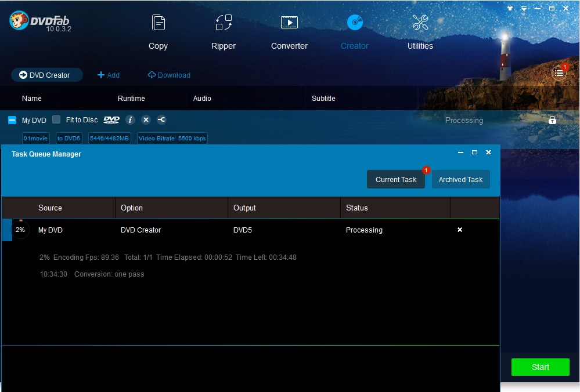This screenshot has width=580, height=392.
Task: Maximize the main DVDFab window
Action: pyautogui.click(x=552, y=8)
